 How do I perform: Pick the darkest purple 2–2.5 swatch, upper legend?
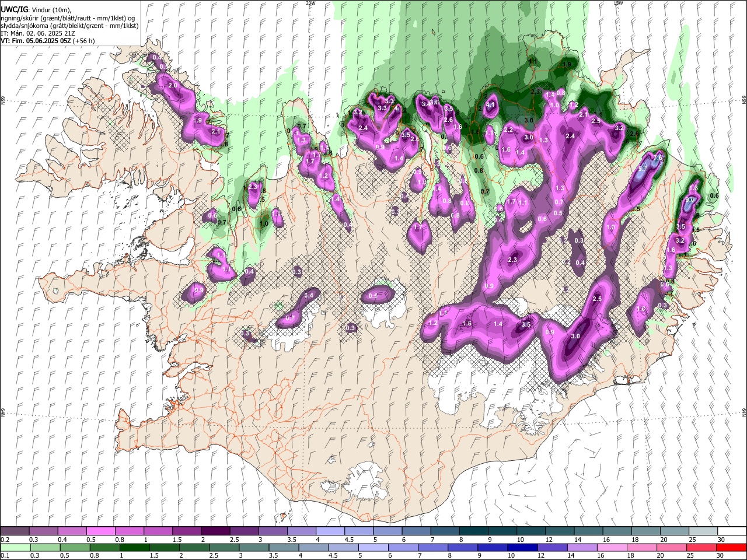point(215,531)
